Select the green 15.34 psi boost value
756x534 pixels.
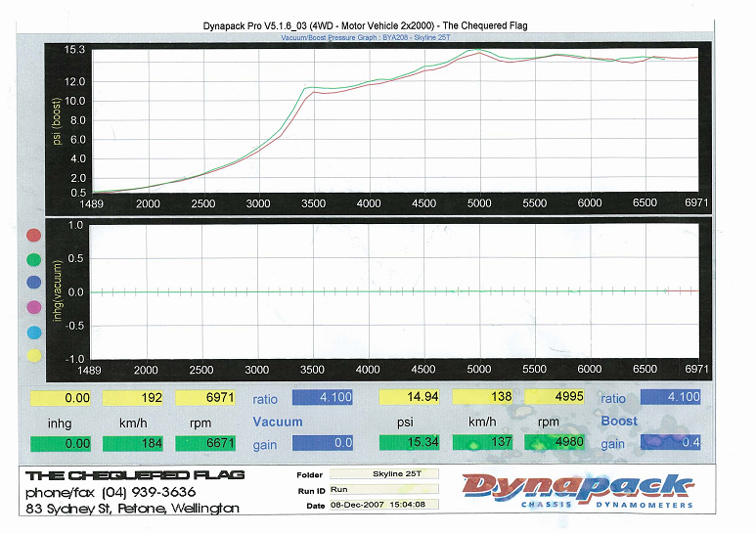click(x=412, y=444)
